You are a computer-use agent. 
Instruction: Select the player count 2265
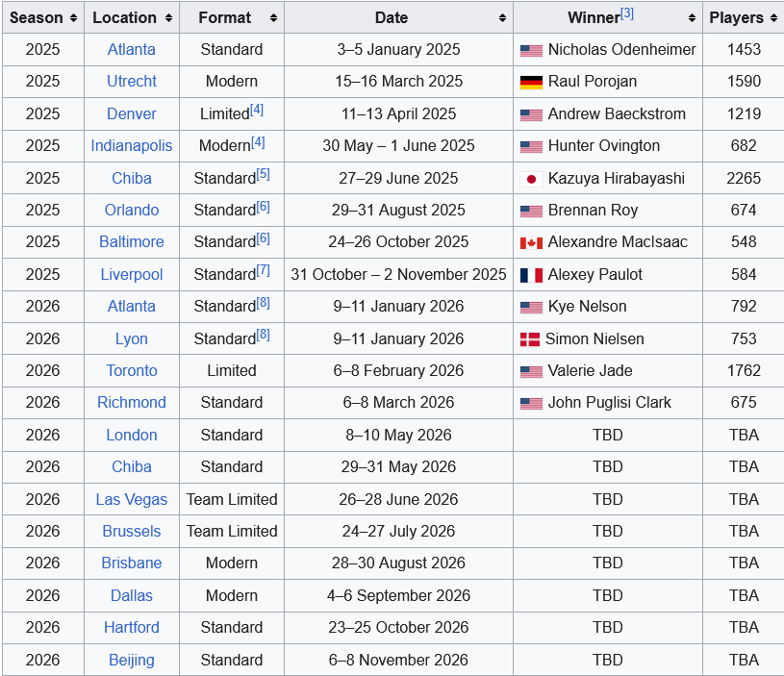744,178
